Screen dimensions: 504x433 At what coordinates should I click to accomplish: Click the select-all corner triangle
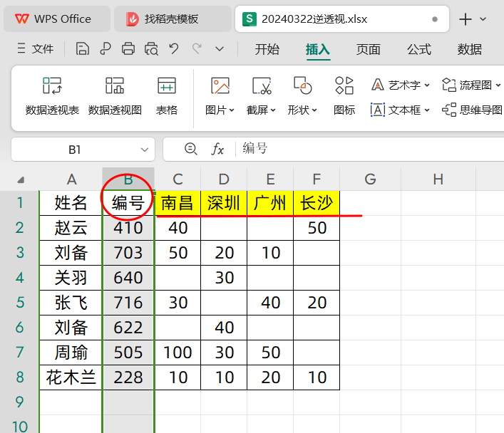[x=21, y=179]
